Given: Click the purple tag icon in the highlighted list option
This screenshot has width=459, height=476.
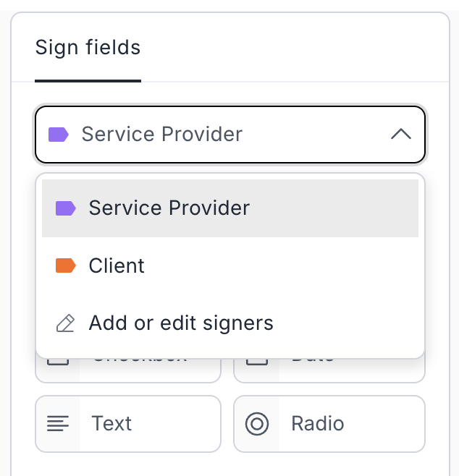Looking at the screenshot, I should (65, 208).
